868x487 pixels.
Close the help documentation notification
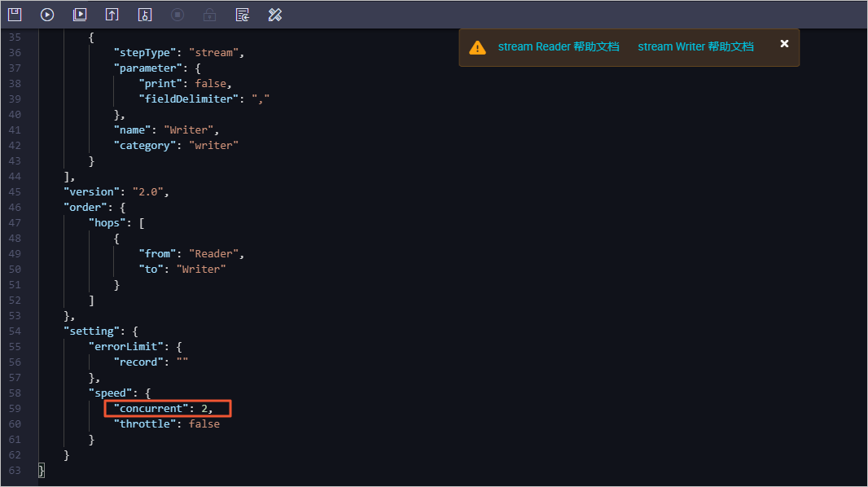click(784, 44)
